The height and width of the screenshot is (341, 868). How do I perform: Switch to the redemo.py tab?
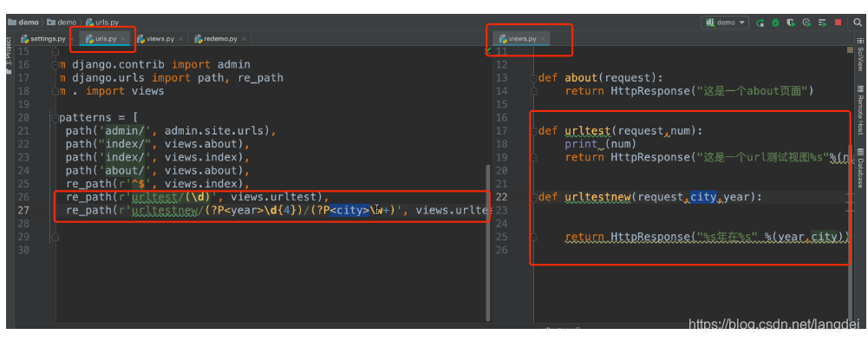[x=220, y=39]
